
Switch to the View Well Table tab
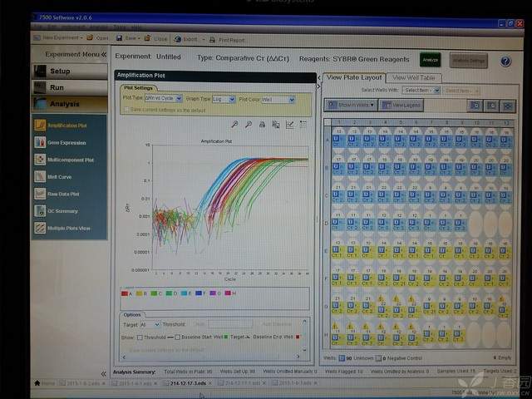tap(414, 77)
